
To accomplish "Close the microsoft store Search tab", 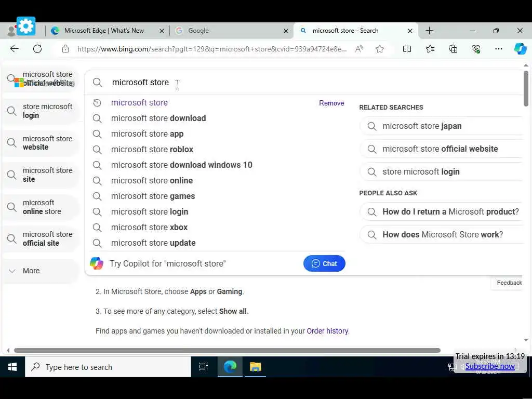I will click(410, 31).
